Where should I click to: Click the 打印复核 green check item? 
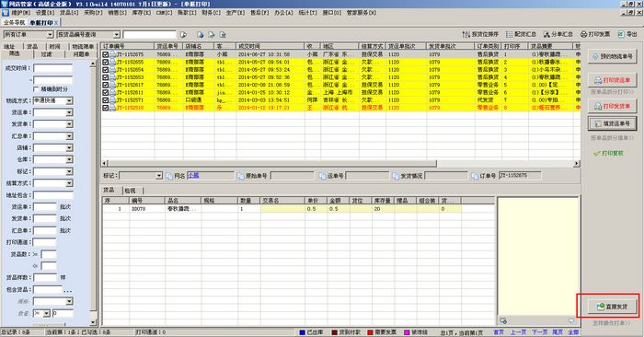tap(609, 153)
